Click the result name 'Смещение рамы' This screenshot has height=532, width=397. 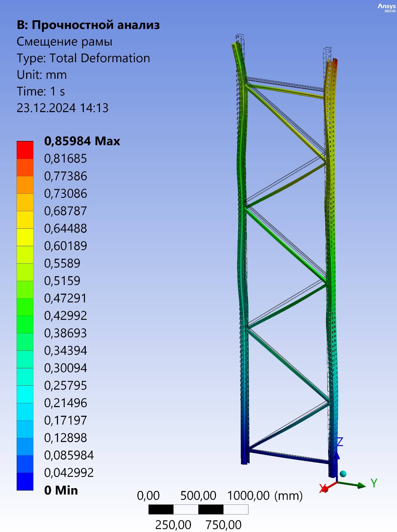click(x=64, y=42)
